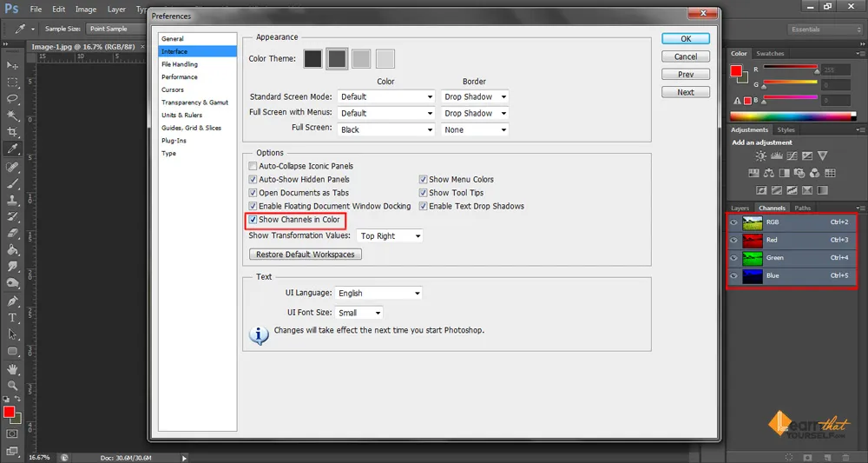
Task: Select the Crop tool
Action: [12, 132]
